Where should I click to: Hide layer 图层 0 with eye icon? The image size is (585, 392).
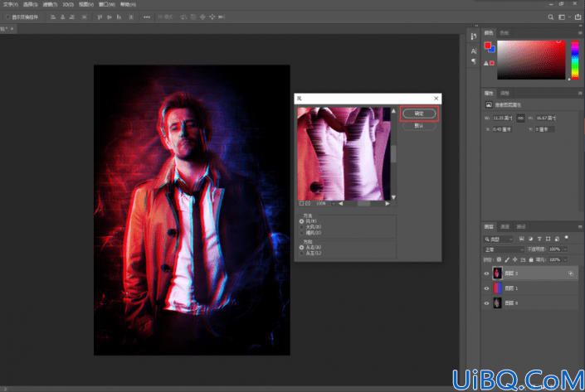point(486,303)
